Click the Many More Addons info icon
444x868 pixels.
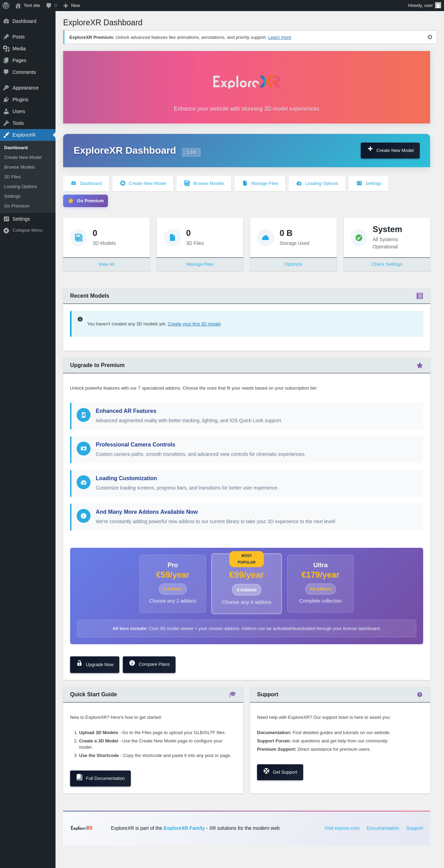[84, 516]
